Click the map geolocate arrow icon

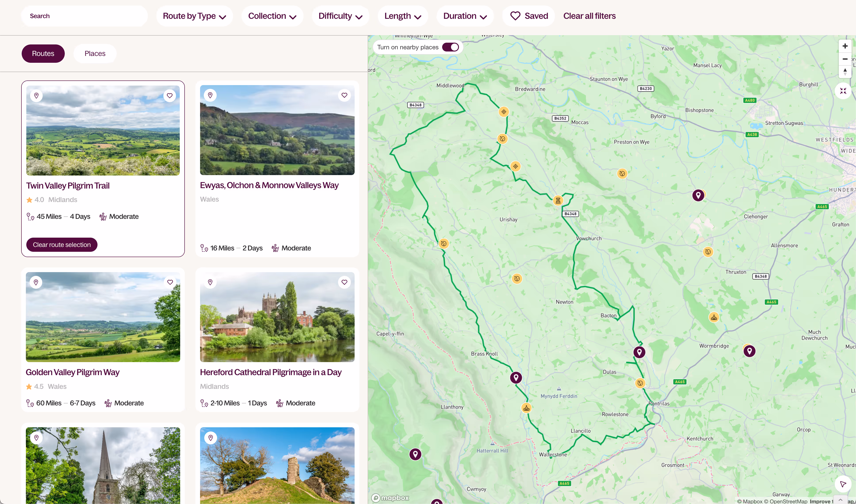click(x=843, y=484)
